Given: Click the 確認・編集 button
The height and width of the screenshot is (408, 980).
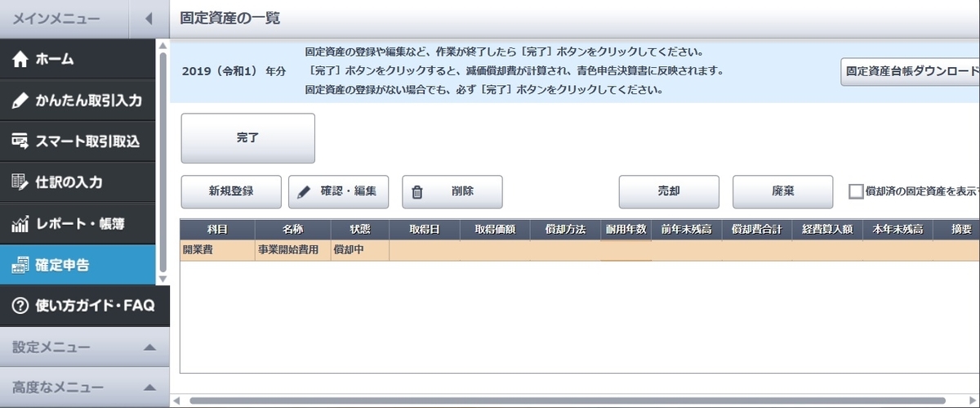Looking at the screenshot, I should coord(339,192).
